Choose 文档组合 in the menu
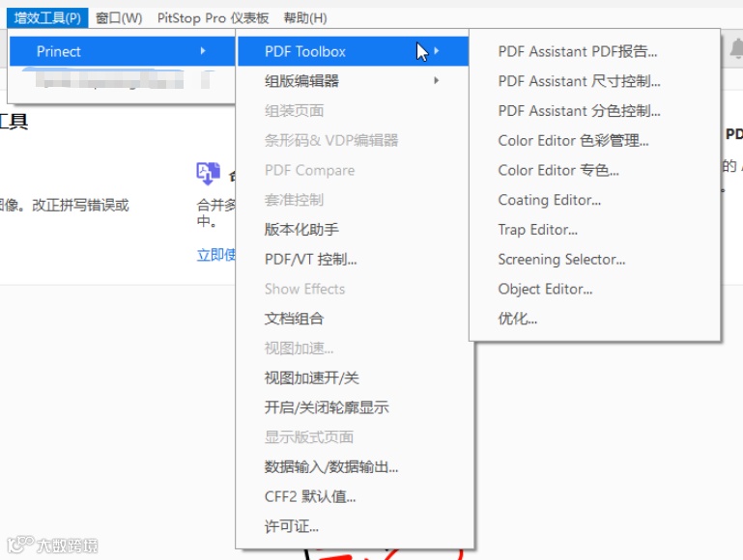The width and height of the screenshot is (743, 560). click(x=353, y=319)
